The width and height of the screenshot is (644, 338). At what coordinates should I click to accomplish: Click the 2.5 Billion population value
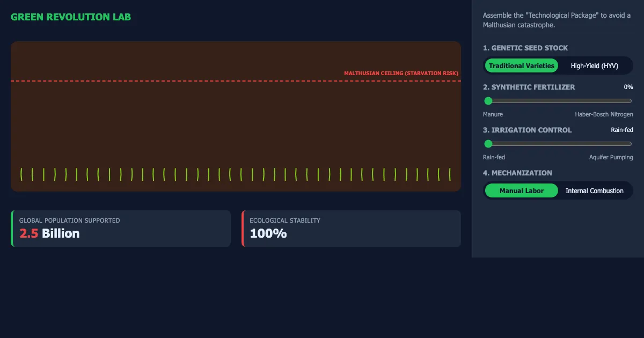(x=49, y=233)
